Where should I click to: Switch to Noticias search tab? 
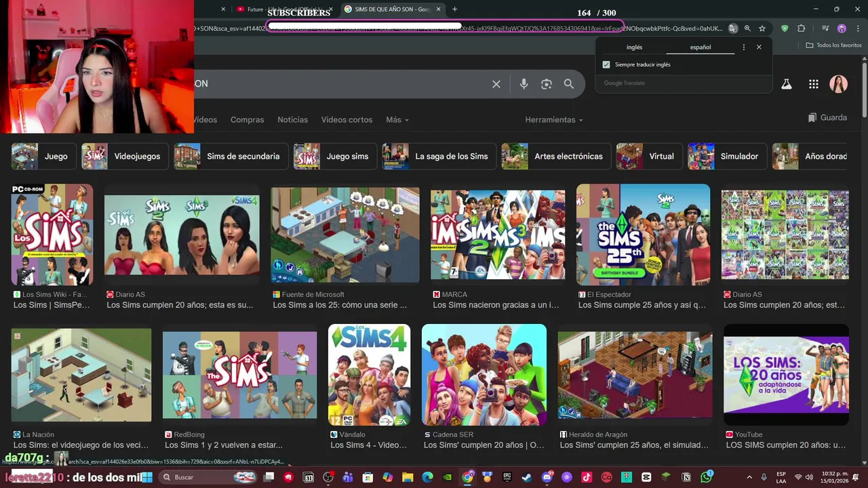pyautogui.click(x=292, y=119)
